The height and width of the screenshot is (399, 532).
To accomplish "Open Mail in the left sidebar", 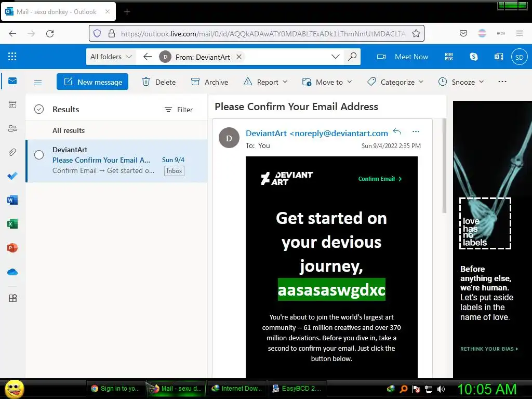I will pyautogui.click(x=12, y=81).
